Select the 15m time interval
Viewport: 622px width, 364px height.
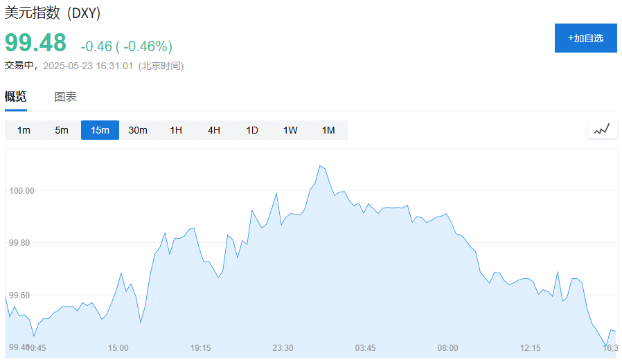pos(100,130)
